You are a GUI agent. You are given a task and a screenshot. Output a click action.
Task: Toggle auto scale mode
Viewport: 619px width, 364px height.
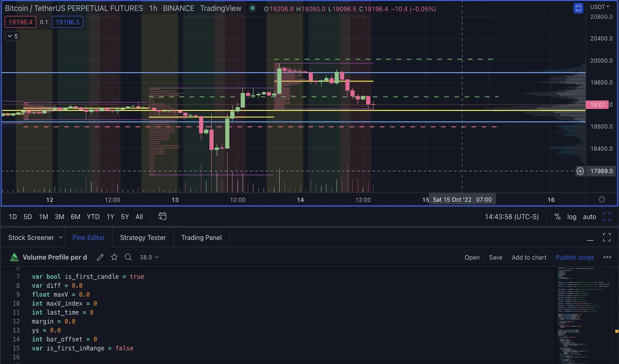(590, 216)
